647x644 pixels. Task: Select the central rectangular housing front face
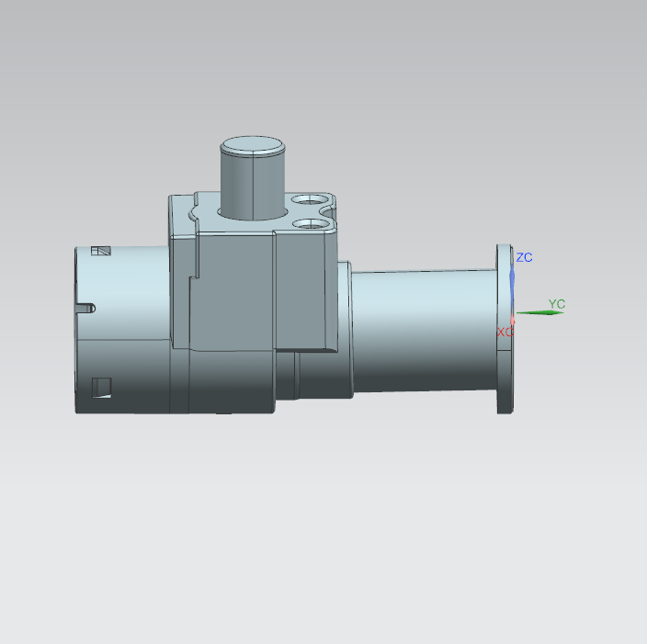[234, 289]
